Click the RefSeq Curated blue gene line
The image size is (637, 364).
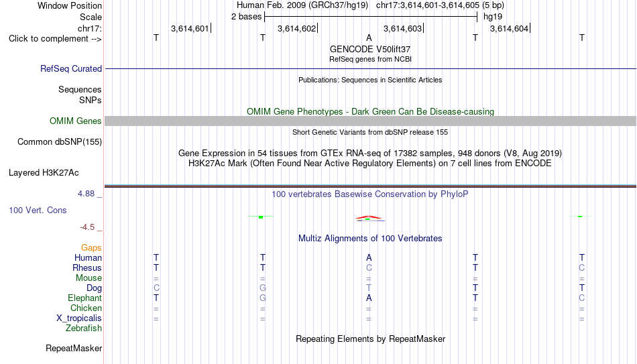[370, 68]
